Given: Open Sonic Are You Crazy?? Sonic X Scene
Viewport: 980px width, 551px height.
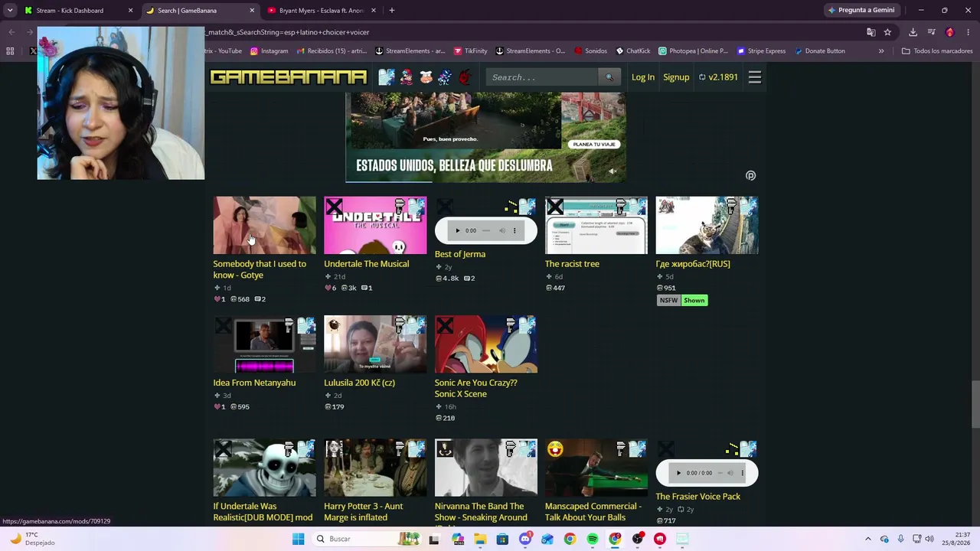Looking at the screenshot, I should [476, 388].
